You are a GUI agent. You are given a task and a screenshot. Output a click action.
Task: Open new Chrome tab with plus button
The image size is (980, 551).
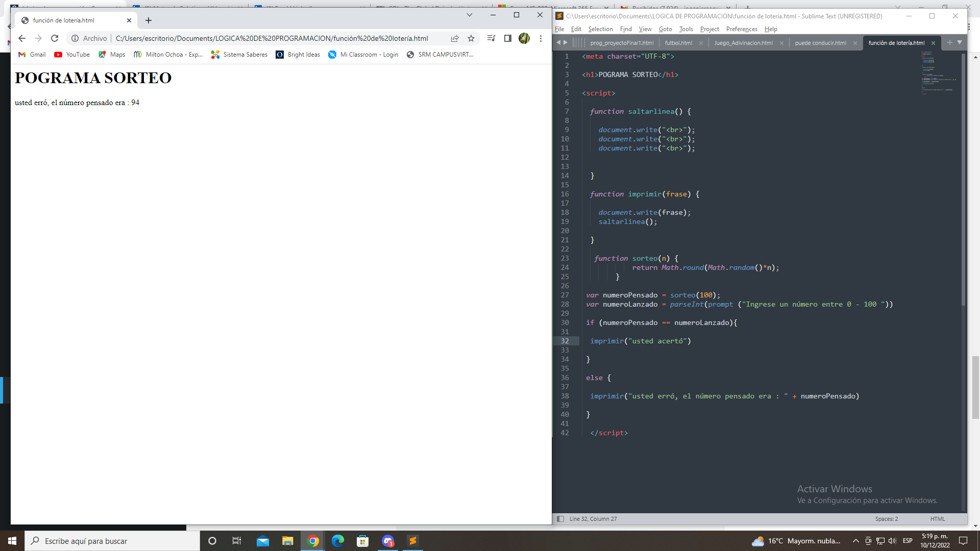coord(149,20)
